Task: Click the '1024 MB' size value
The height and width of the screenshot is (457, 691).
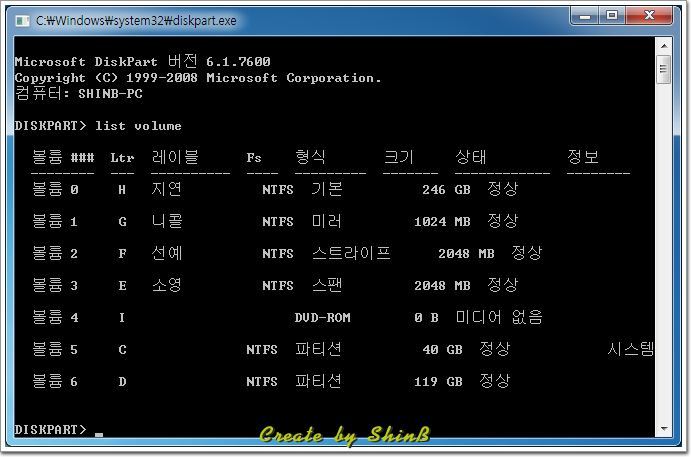Action: pyautogui.click(x=442, y=222)
